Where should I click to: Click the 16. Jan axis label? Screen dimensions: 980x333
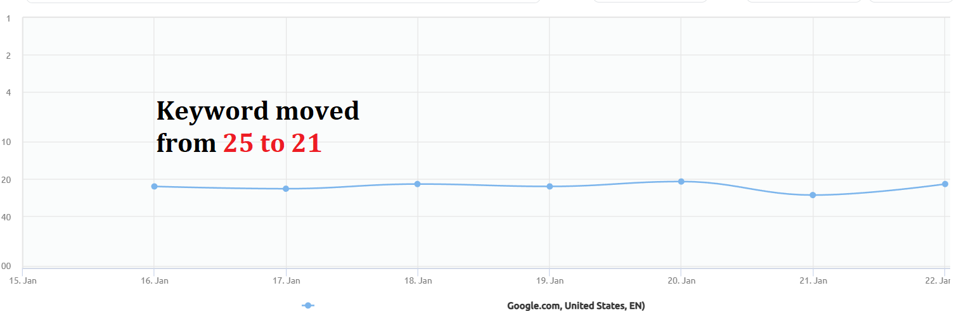[x=154, y=280]
